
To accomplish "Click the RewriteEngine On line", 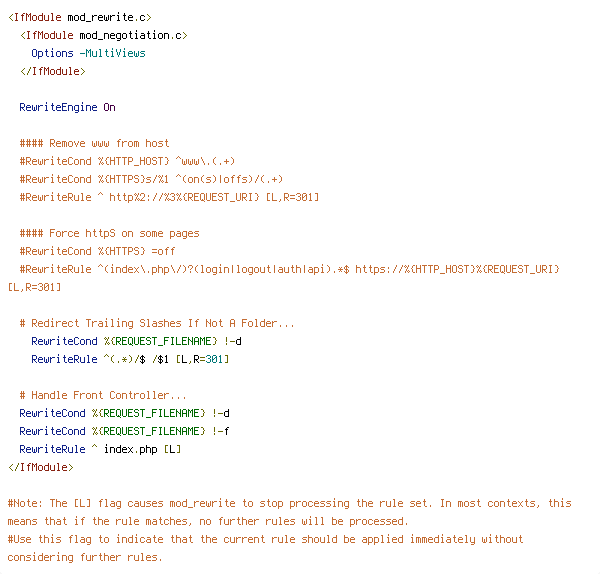I will pos(67,108).
